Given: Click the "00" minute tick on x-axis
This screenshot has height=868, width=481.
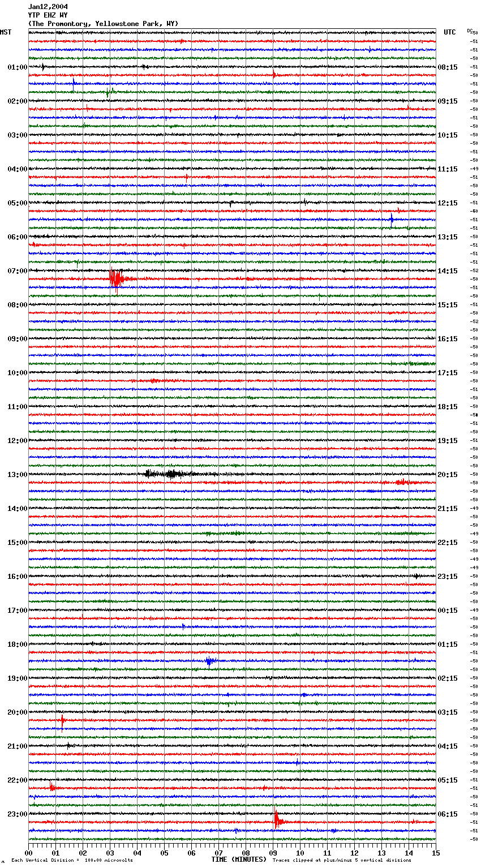Looking at the screenshot, I should coord(28,853).
